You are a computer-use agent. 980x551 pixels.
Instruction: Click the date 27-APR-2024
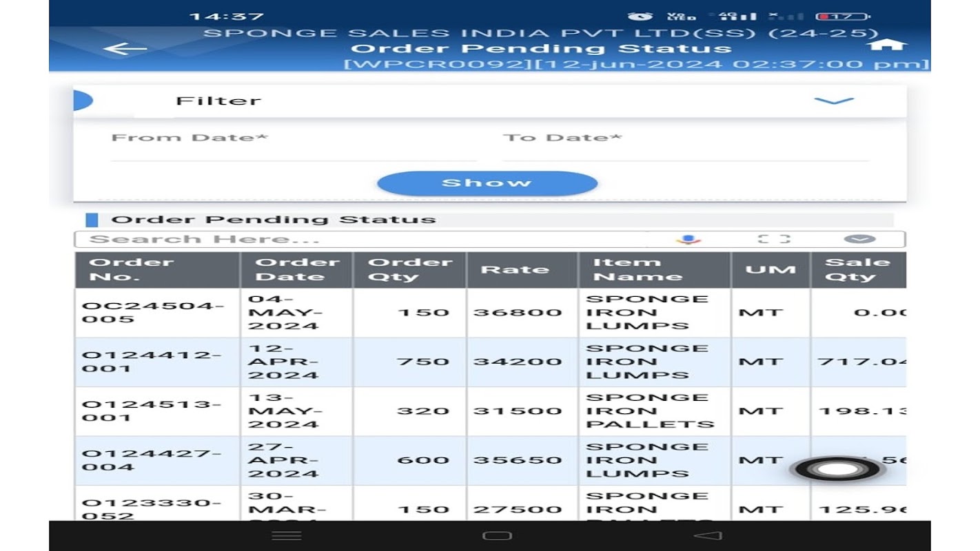(x=284, y=460)
